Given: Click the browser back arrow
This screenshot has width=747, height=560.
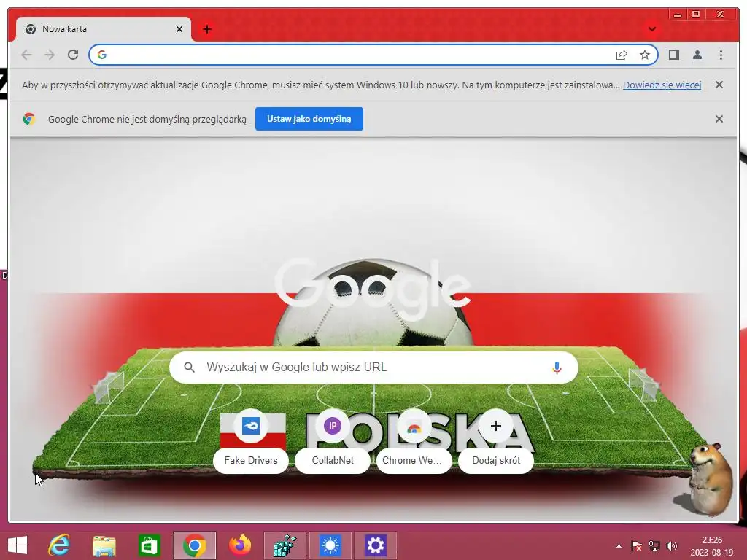Looking at the screenshot, I should pyautogui.click(x=27, y=55).
